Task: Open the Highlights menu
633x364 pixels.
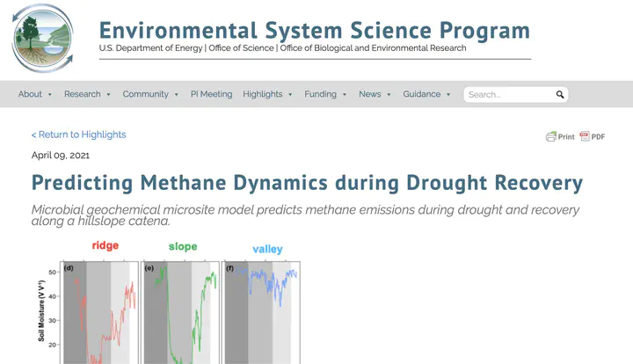Action: click(x=262, y=94)
